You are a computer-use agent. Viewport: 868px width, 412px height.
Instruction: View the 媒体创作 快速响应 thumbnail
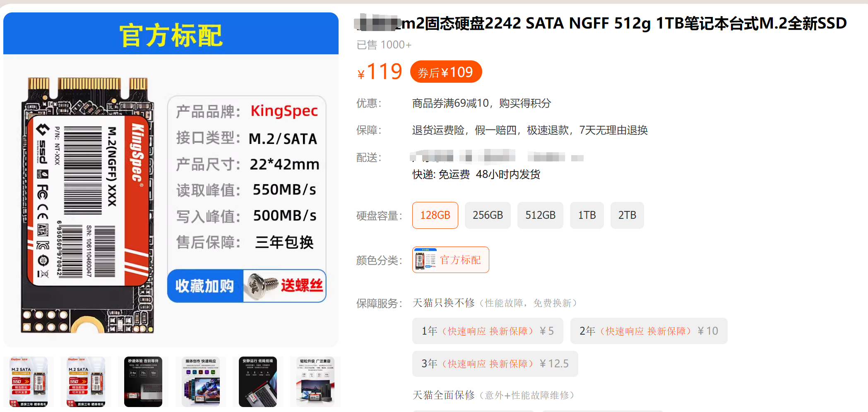pyautogui.click(x=201, y=382)
